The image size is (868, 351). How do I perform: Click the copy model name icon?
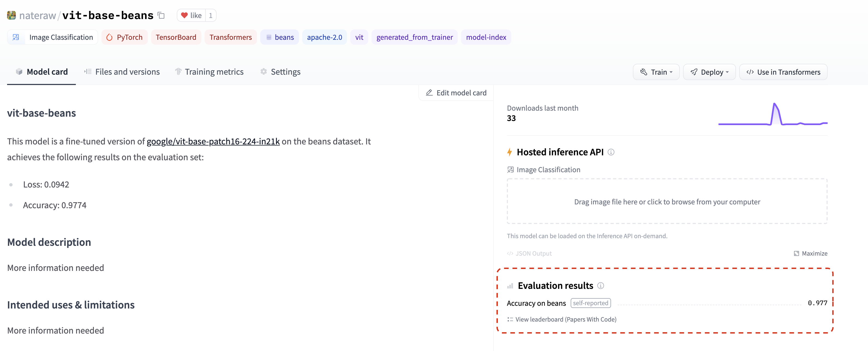point(161,16)
